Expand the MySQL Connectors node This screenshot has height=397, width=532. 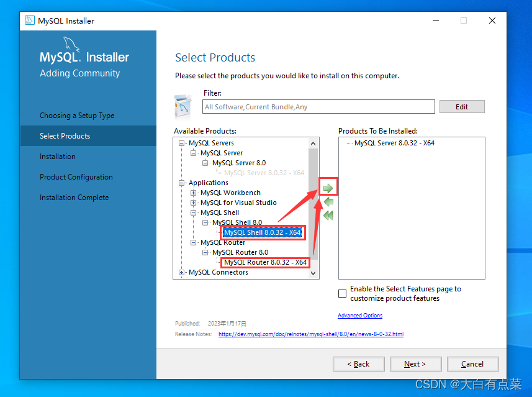(181, 272)
